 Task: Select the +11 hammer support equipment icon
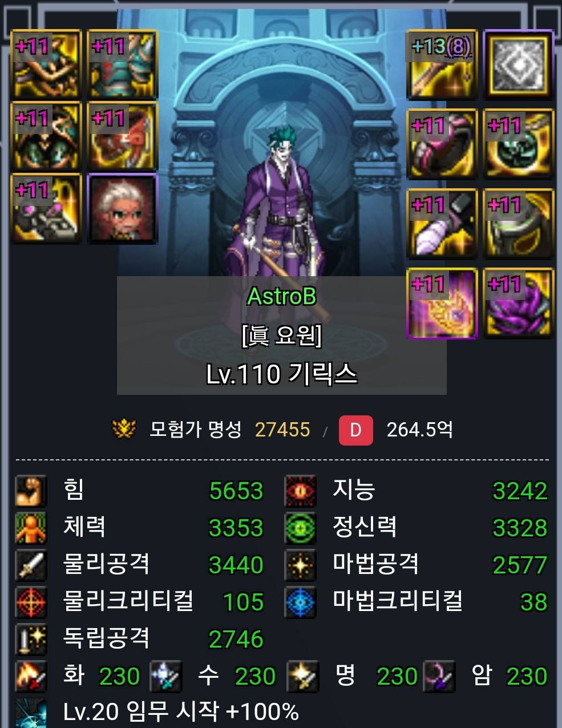pos(442,224)
